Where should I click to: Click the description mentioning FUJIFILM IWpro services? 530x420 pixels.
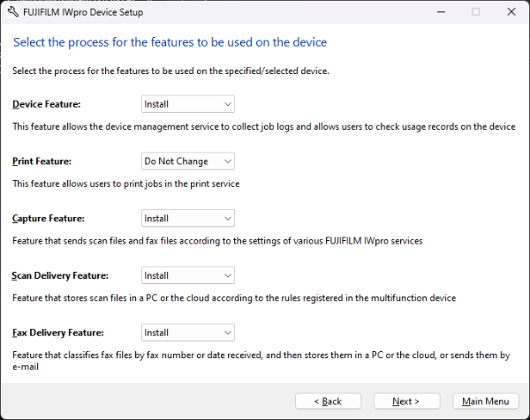pos(217,241)
